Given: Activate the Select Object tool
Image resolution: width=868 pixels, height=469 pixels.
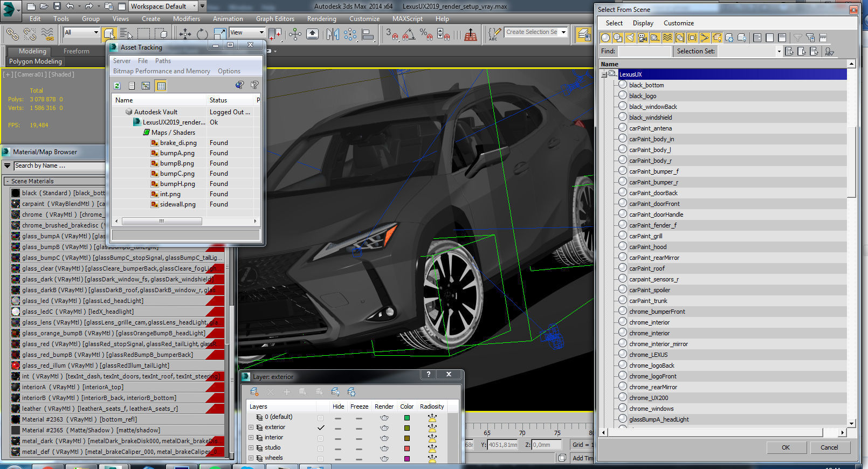Looking at the screenshot, I should click(x=109, y=34).
